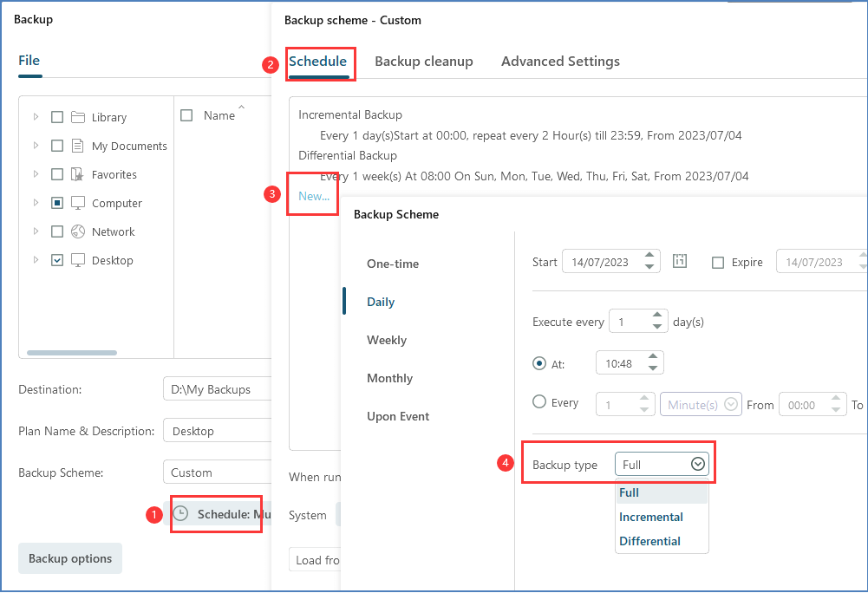Click the Computer monitor icon in tree
This screenshot has width=868, height=593.
[78, 203]
